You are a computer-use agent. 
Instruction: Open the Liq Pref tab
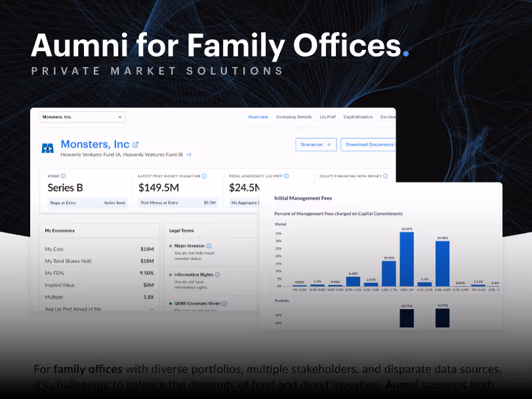pyautogui.click(x=327, y=117)
